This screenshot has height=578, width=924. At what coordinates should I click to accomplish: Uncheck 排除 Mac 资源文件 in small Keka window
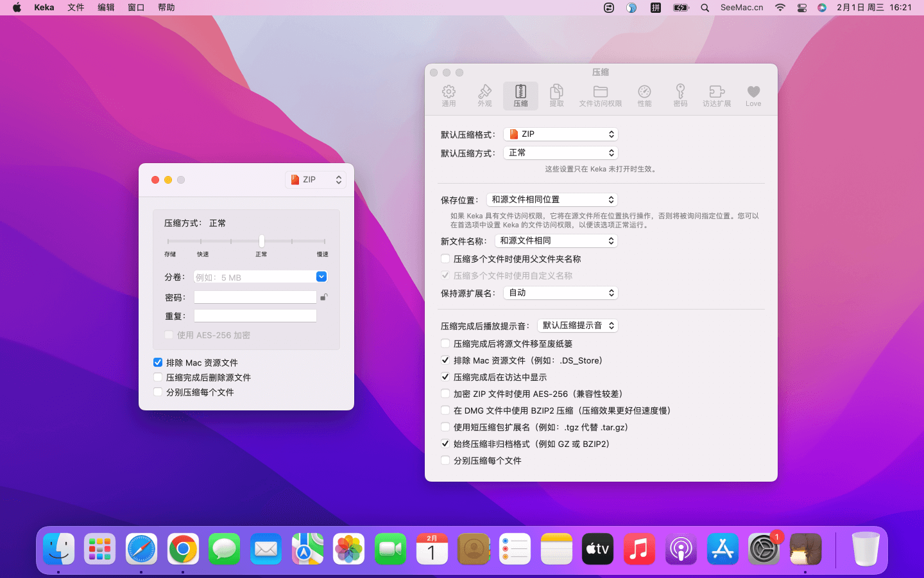(x=158, y=363)
